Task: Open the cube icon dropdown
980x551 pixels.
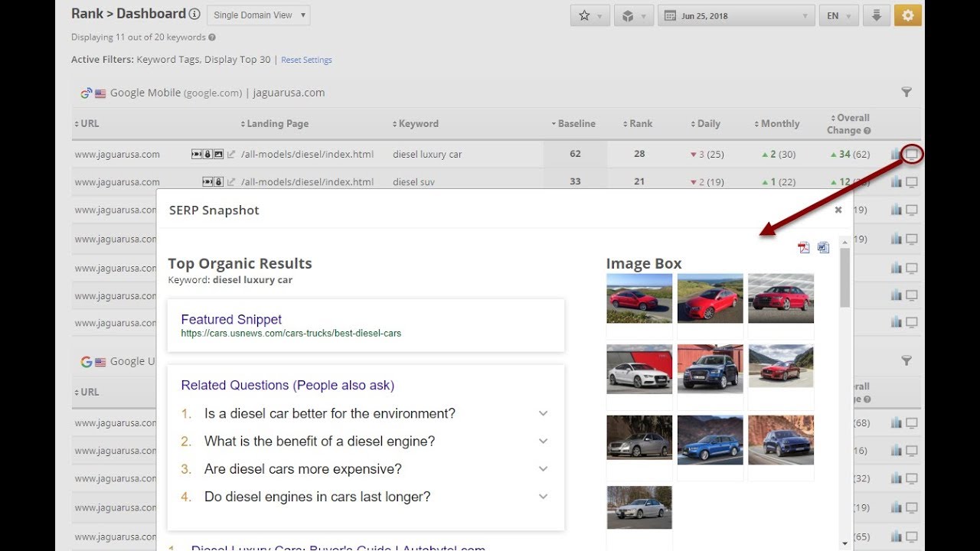Action: (633, 15)
